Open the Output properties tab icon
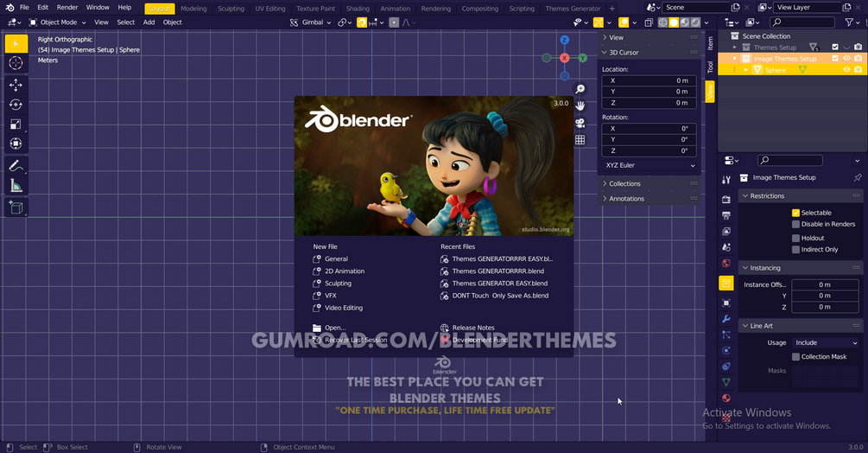The image size is (868, 453). point(726,215)
